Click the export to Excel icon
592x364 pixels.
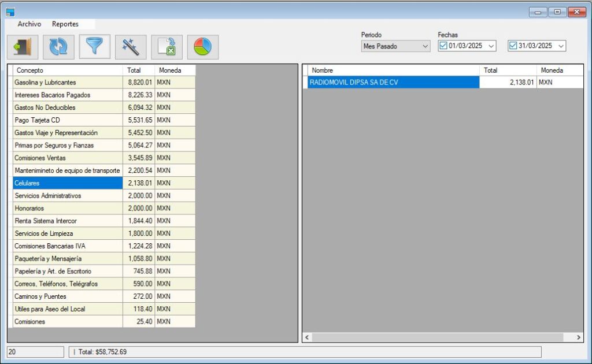(167, 47)
